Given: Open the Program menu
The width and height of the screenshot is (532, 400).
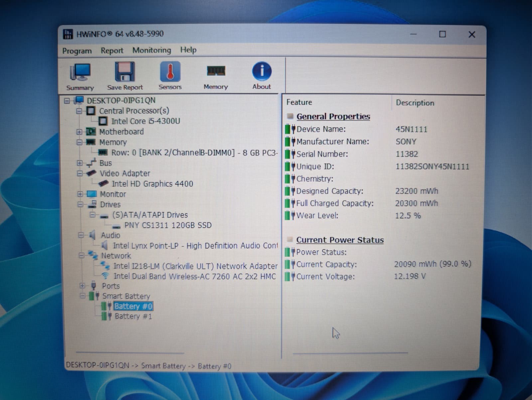Looking at the screenshot, I should (x=77, y=51).
